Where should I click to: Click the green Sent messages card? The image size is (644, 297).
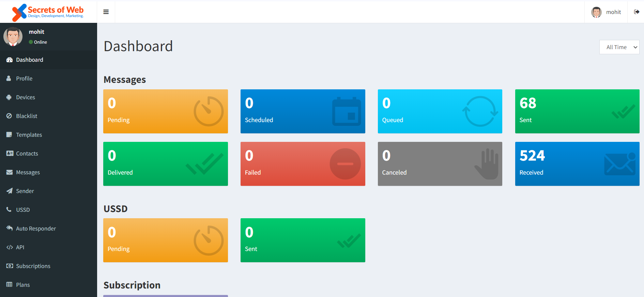[577, 111]
